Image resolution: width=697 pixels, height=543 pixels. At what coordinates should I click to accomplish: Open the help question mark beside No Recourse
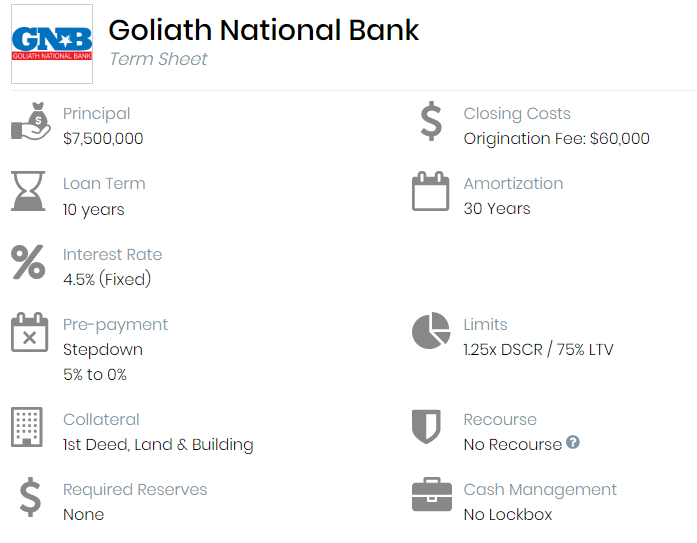[x=573, y=442]
